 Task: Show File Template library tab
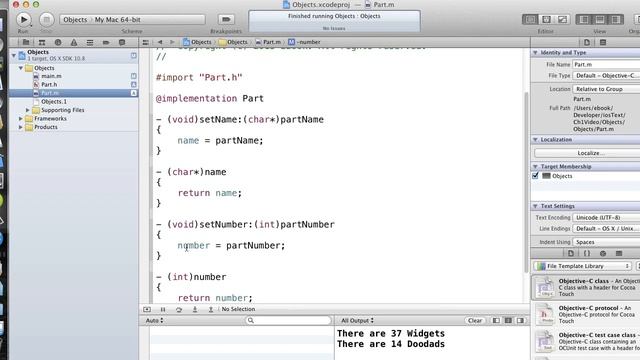click(x=571, y=253)
